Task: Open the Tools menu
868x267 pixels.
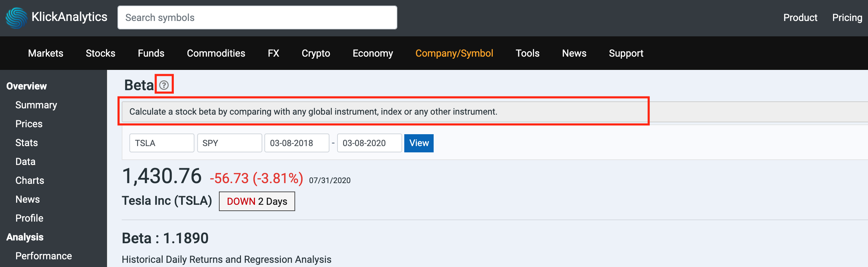Action: (528, 53)
